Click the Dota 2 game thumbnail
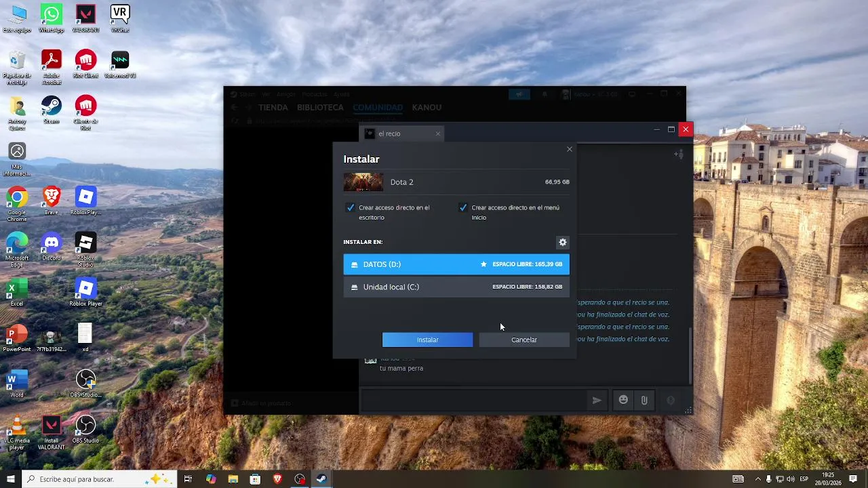 [363, 182]
